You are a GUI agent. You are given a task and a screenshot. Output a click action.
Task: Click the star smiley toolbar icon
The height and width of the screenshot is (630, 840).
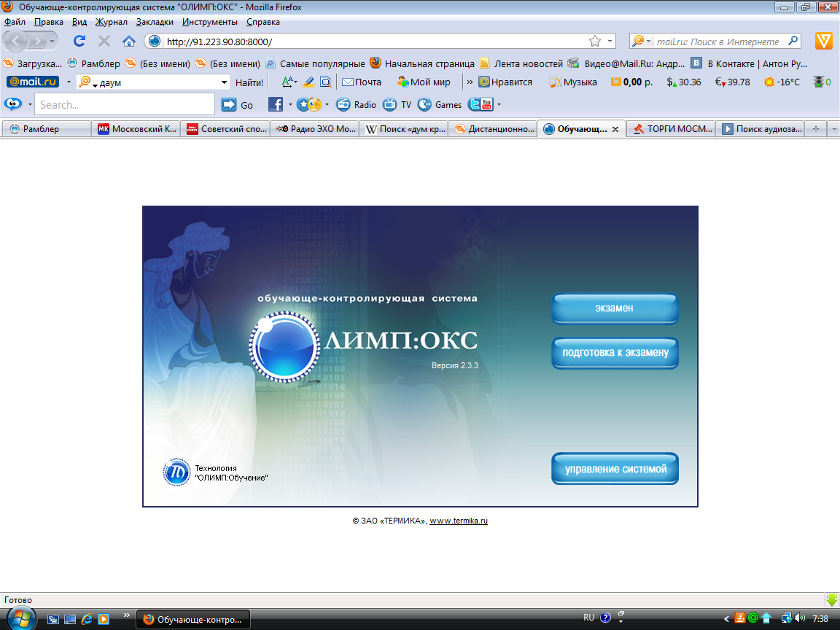[308, 104]
